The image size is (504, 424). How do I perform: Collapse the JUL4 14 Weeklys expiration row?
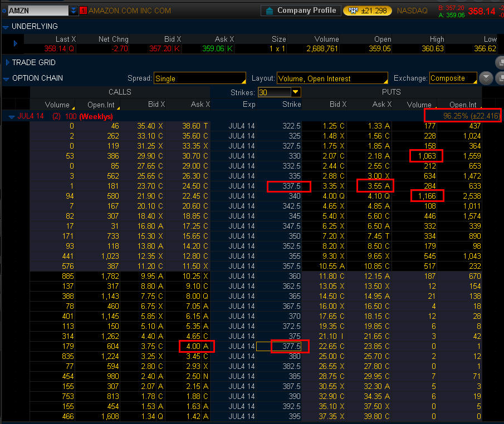point(11,117)
